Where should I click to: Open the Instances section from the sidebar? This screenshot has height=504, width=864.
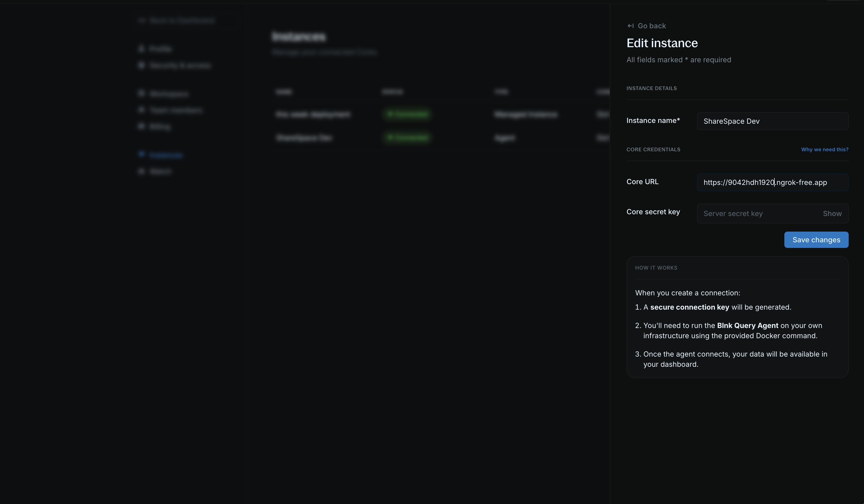coord(166,155)
